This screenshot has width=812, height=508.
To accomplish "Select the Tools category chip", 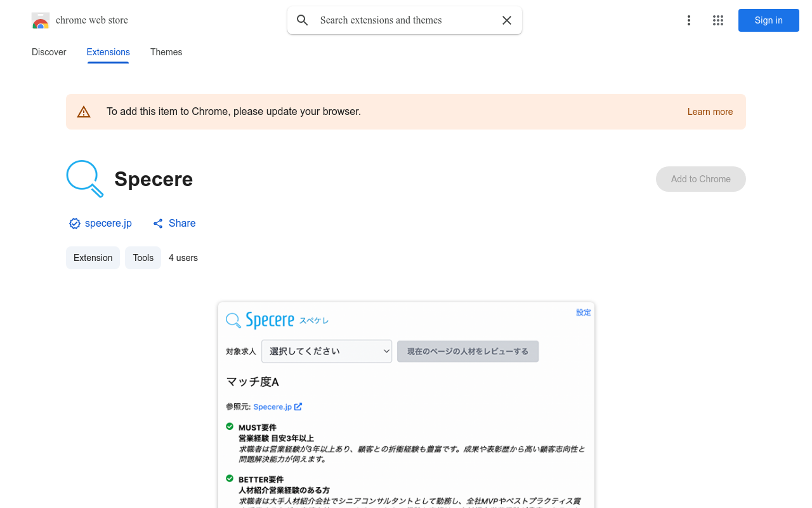I will click(143, 258).
